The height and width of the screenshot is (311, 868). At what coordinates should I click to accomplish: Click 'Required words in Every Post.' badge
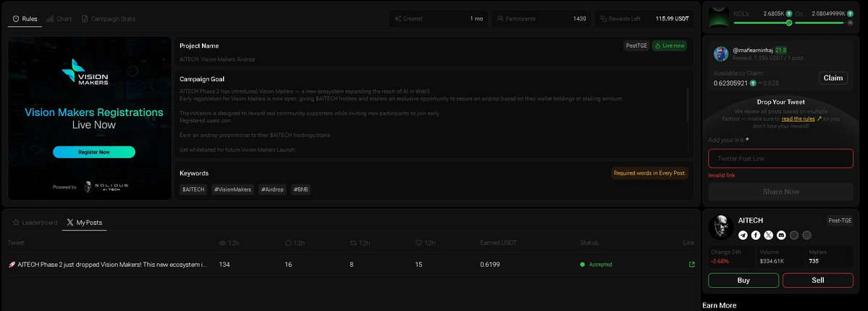pyautogui.click(x=650, y=173)
